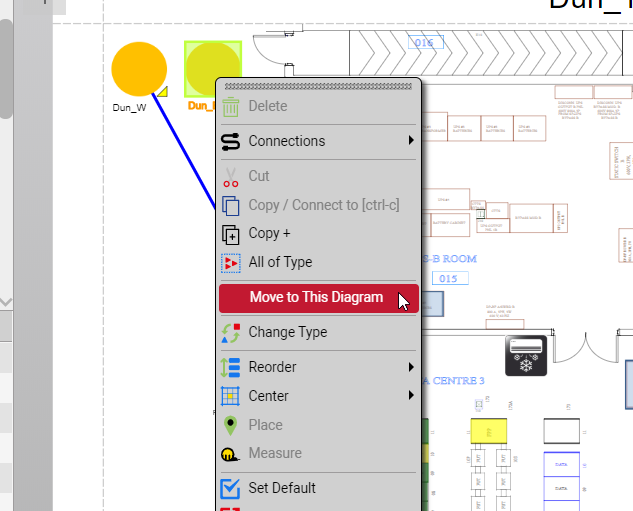Choose Move to This Diagram
This screenshot has height=511, width=633.
coord(316,297)
